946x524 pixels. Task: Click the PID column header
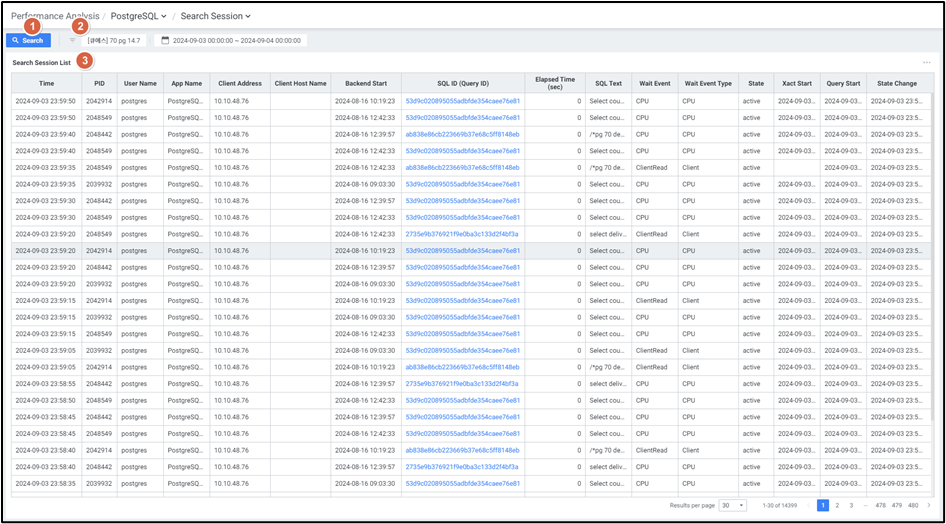(x=98, y=83)
